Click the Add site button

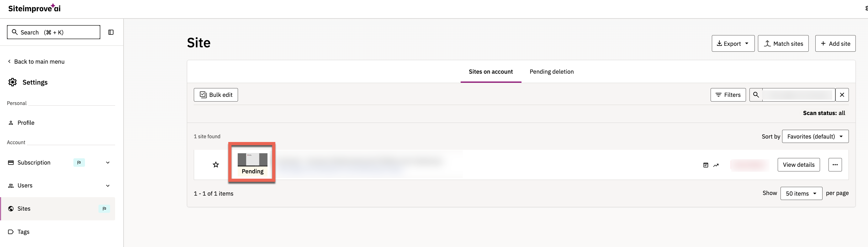click(x=835, y=44)
